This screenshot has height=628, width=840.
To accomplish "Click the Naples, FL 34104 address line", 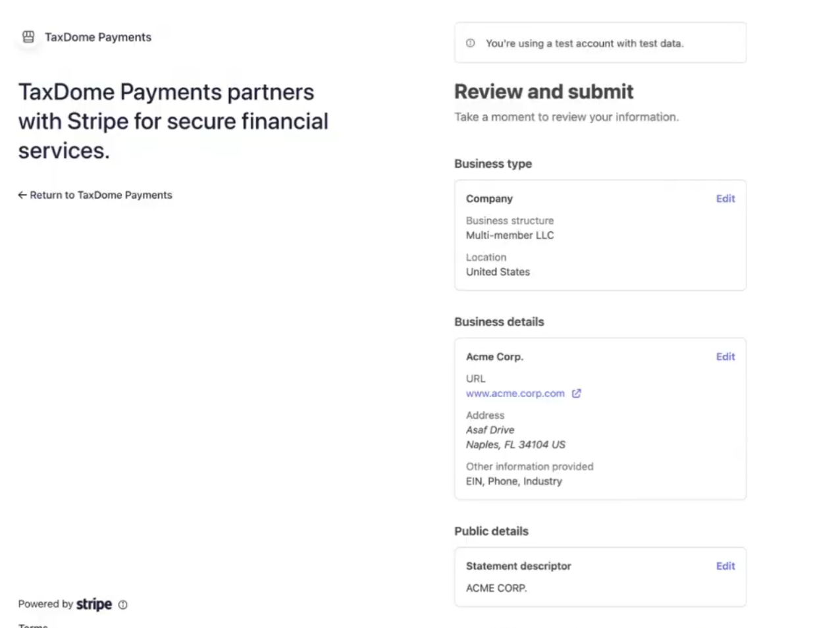I will click(x=515, y=444).
